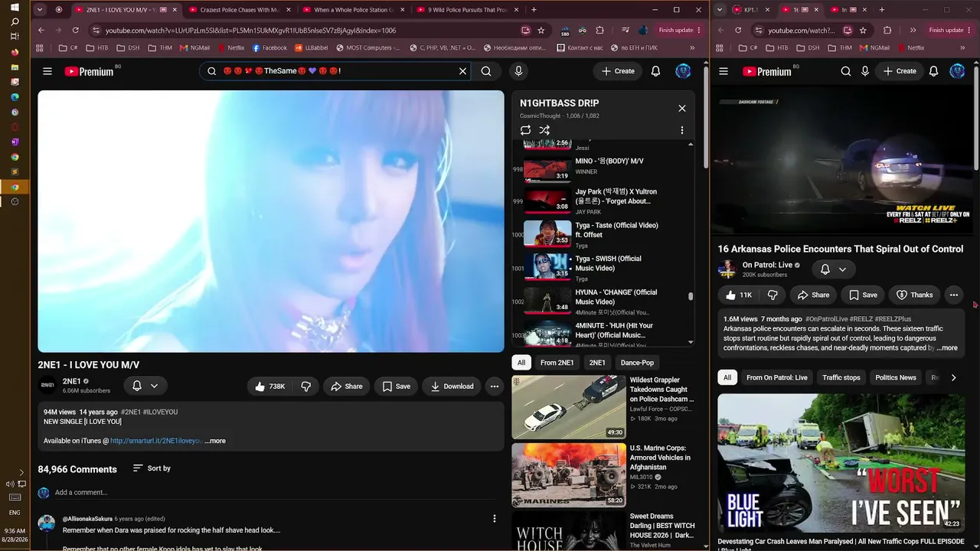Open the YouTube guide menu in the left window
This screenshot has height=551, width=980.
coord(47,71)
